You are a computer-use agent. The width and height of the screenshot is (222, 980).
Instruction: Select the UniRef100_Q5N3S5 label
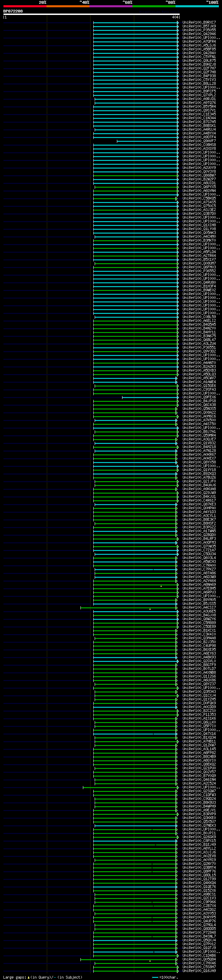coord(199,408)
